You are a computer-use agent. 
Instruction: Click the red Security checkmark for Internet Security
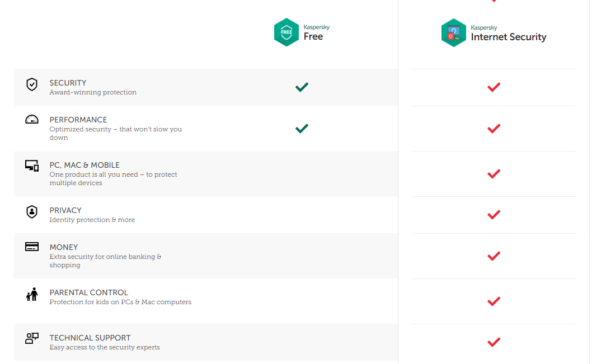tap(494, 87)
